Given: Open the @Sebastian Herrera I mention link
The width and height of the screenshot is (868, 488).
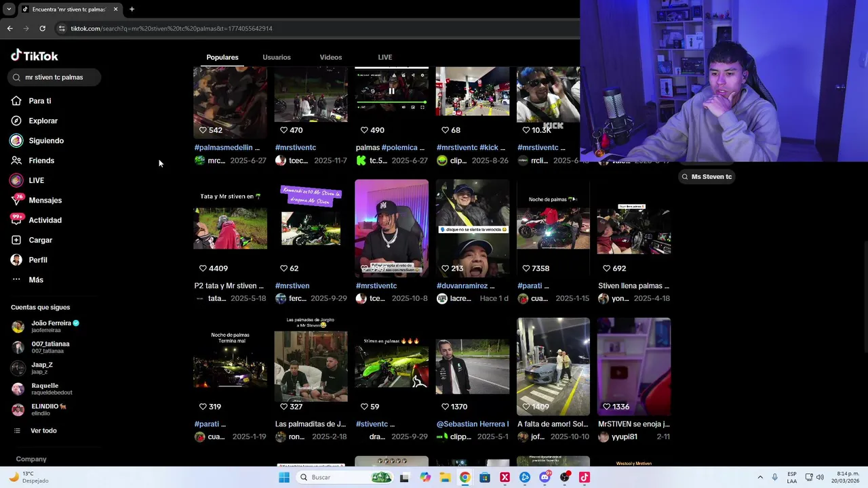Looking at the screenshot, I should (x=473, y=424).
